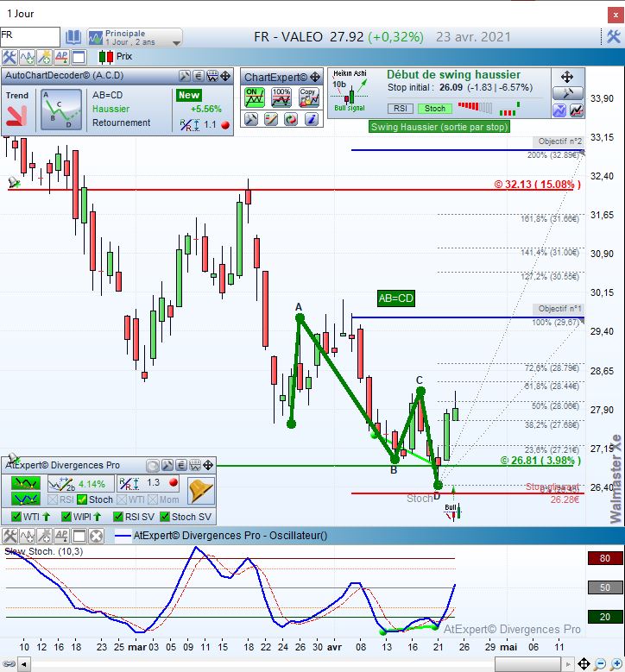This screenshot has height=672, width=625.
Task: Click the golden bell alert icon
Action: [200, 490]
